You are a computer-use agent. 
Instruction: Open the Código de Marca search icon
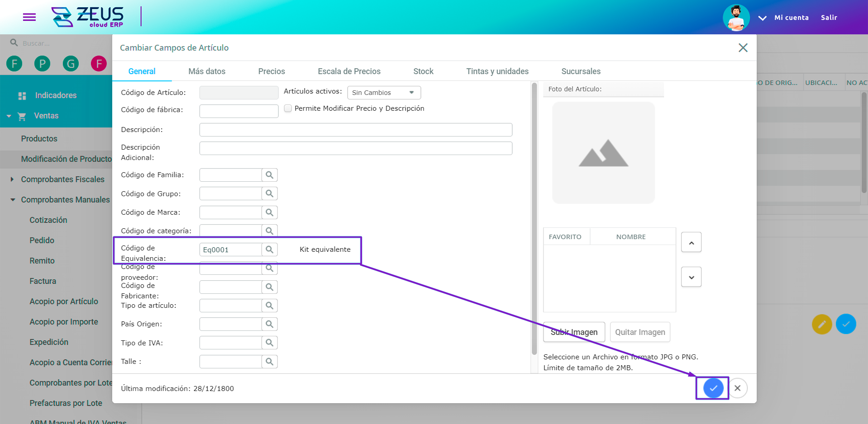coord(269,212)
